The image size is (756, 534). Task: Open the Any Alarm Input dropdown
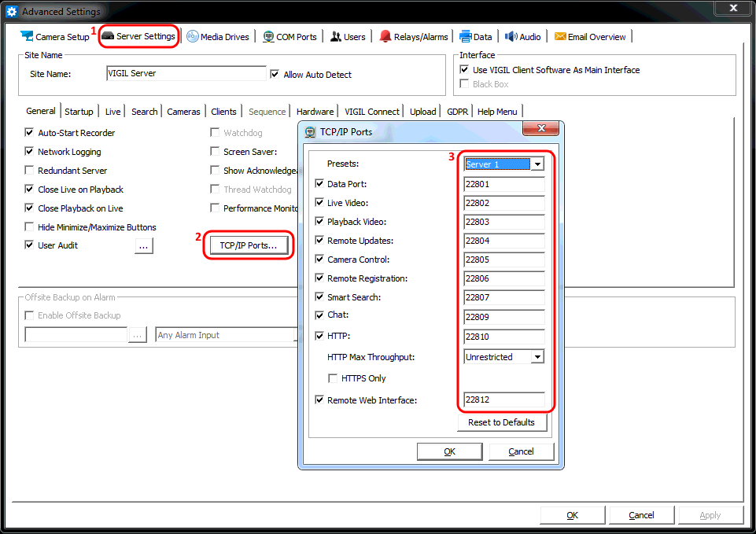pos(227,335)
